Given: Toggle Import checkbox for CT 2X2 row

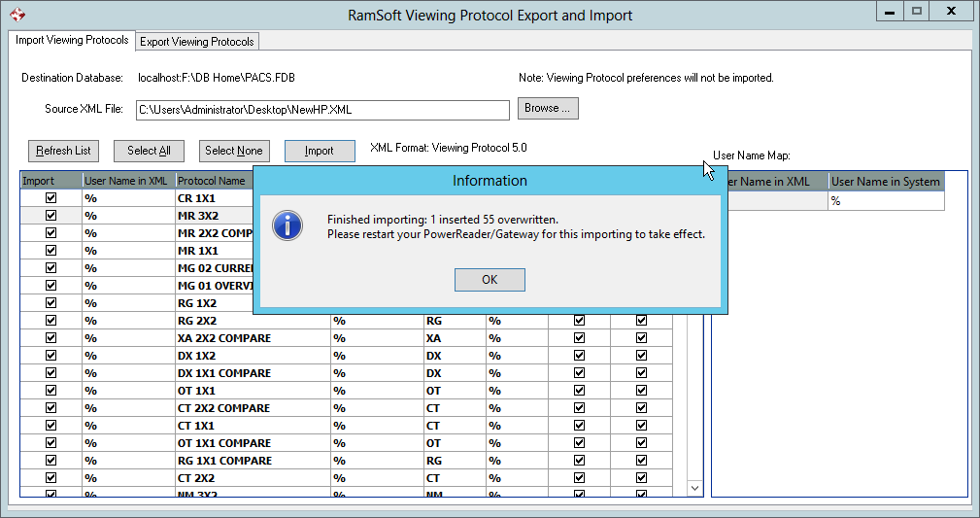Looking at the screenshot, I should click(51, 478).
